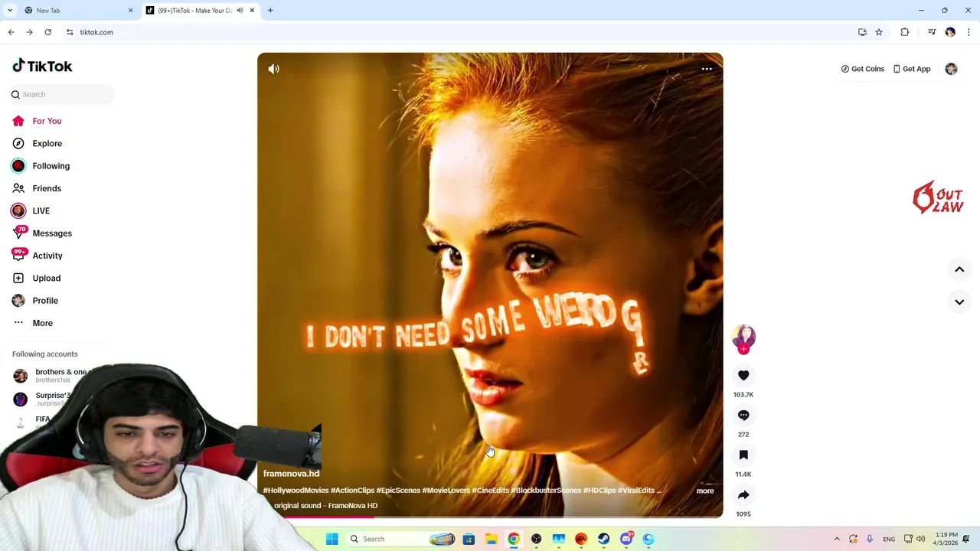Viewport: 980px width, 551px height.
Task: Go back in the browser
Action: tap(11, 32)
